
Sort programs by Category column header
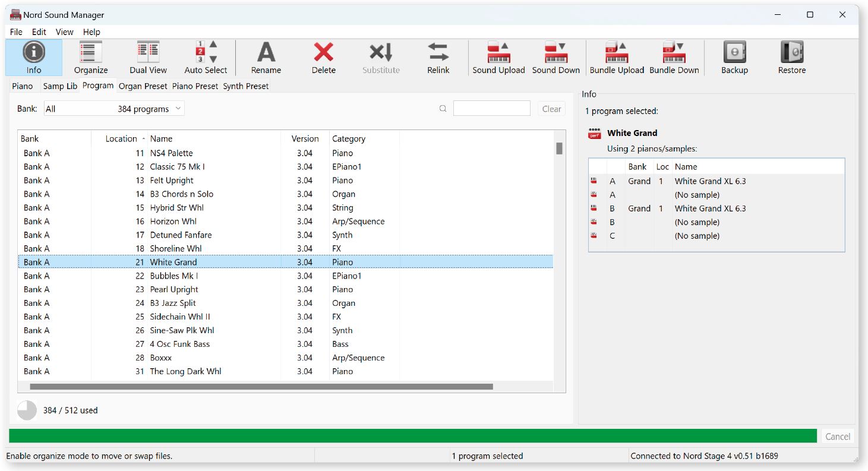pos(364,139)
